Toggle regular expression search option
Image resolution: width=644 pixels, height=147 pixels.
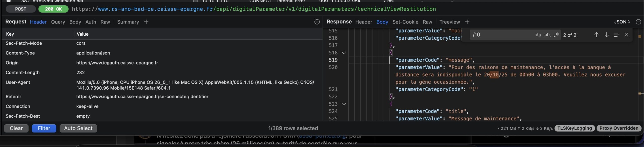click(556, 35)
